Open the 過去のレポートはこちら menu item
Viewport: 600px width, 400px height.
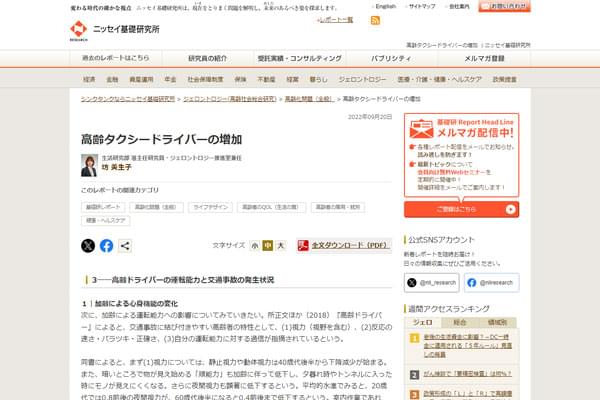(116, 58)
